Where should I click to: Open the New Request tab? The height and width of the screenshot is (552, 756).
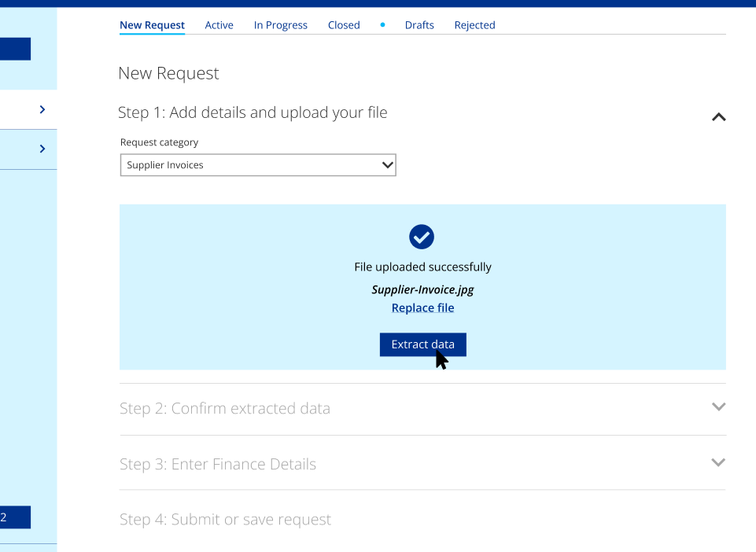152,25
